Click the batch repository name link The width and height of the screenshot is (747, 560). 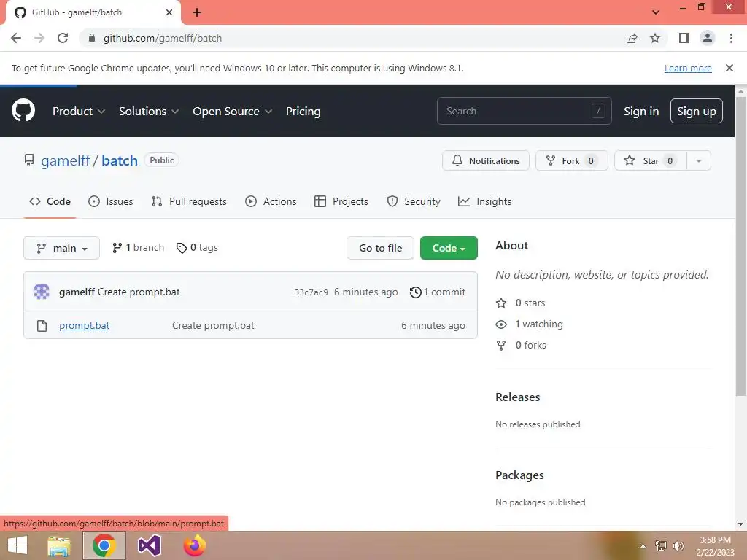[120, 160]
